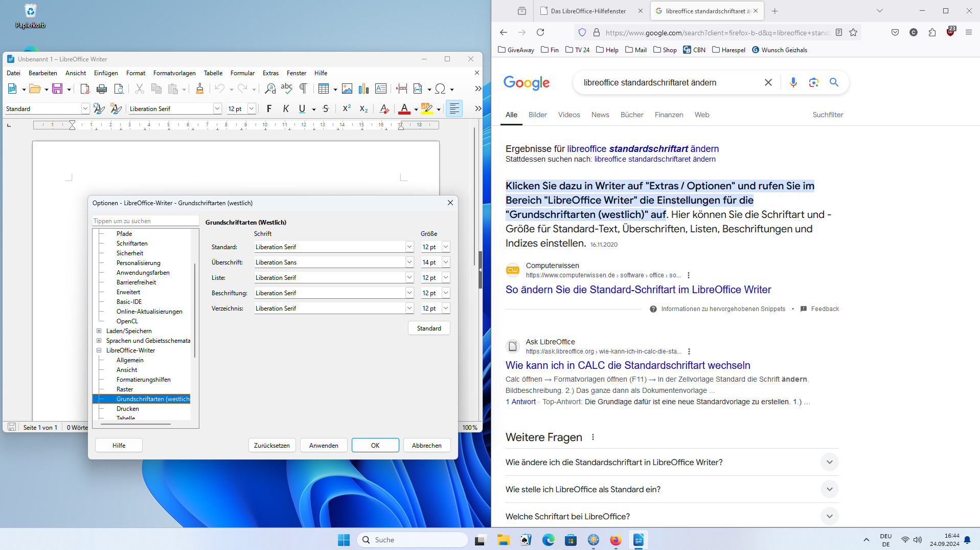Apply the yellow highlighting color swatch
Viewport: 980px width, 550px height.
pos(427,109)
